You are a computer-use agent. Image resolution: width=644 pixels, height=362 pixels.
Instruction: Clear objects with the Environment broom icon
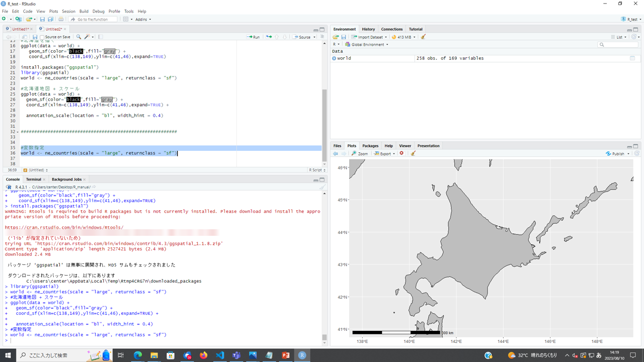(x=423, y=37)
